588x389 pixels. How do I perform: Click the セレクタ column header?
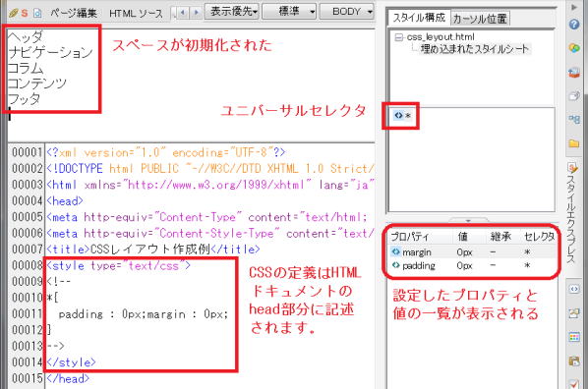click(x=539, y=236)
